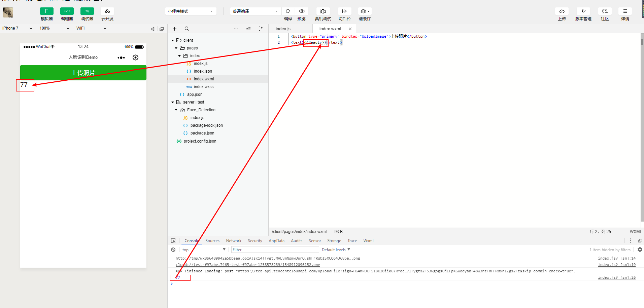Click the compile (编译) refresh icon
Screen dimensions: 644x308
click(x=288, y=11)
